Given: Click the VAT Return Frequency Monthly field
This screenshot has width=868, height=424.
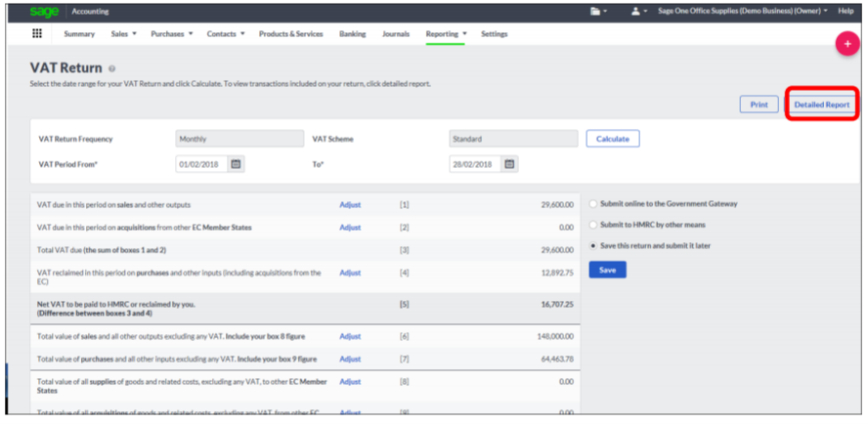Looking at the screenshot, I should 239,139.
